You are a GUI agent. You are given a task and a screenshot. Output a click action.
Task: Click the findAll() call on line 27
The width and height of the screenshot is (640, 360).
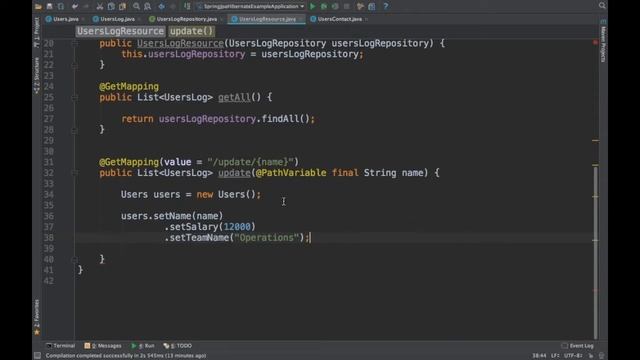(286, 119)
